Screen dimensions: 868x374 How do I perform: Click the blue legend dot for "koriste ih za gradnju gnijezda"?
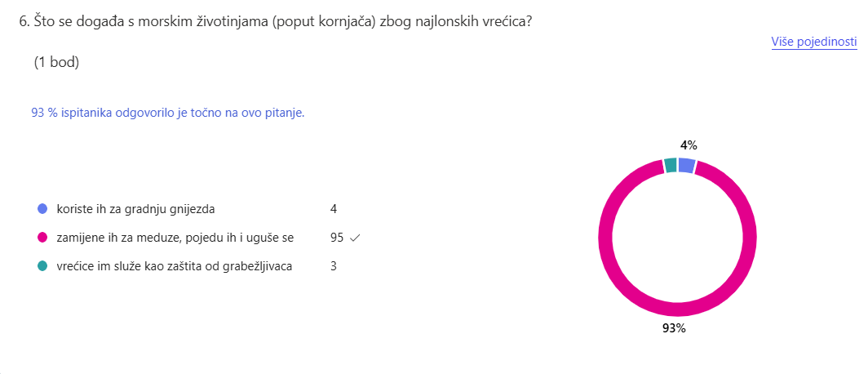click(43, 209)
